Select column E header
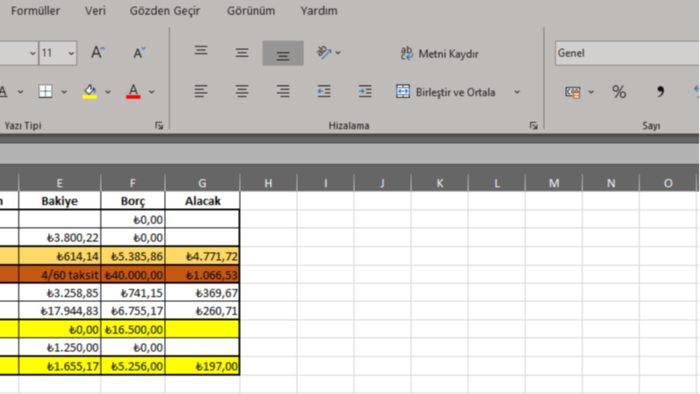This screenshot has height=394, width=700. click(x=59, y=183)
